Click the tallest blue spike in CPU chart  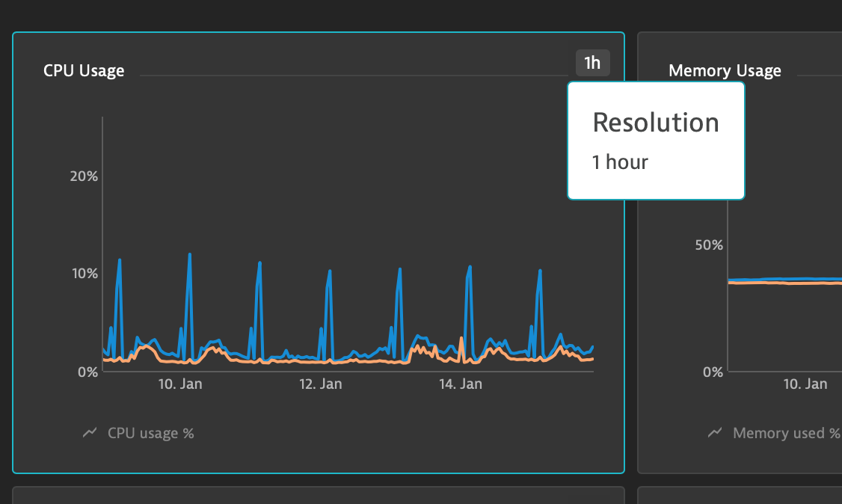(x=189, y=256)
